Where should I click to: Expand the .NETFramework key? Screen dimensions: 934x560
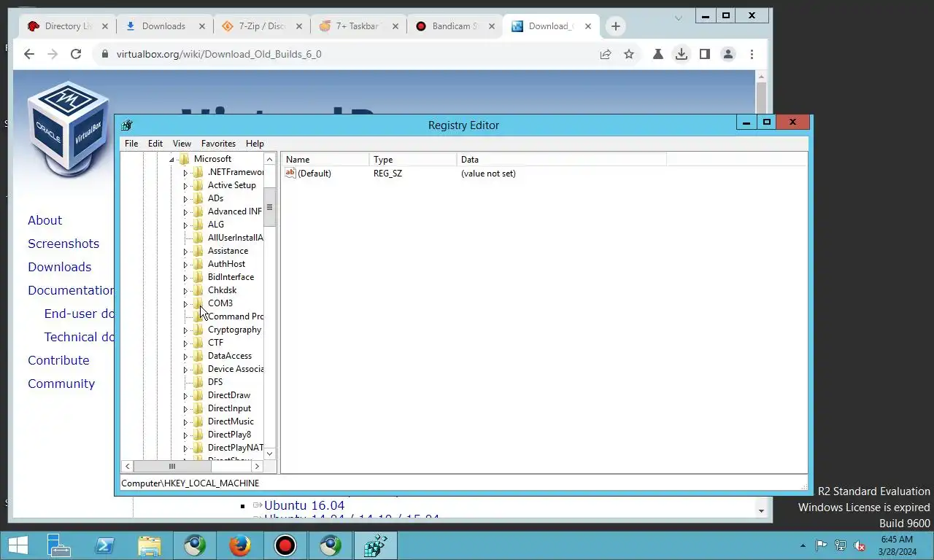coord(185,173)
